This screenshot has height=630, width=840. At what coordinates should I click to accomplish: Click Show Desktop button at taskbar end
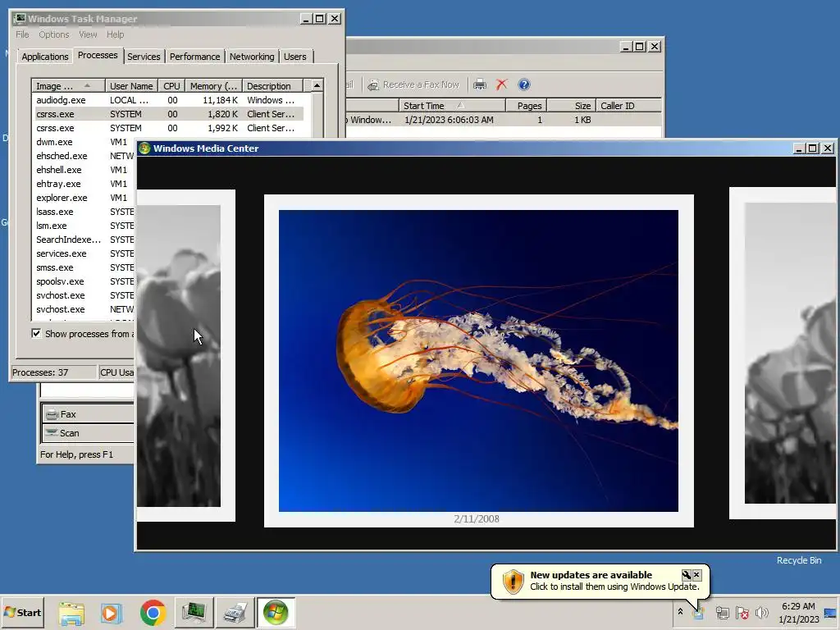tap(832, 612)
